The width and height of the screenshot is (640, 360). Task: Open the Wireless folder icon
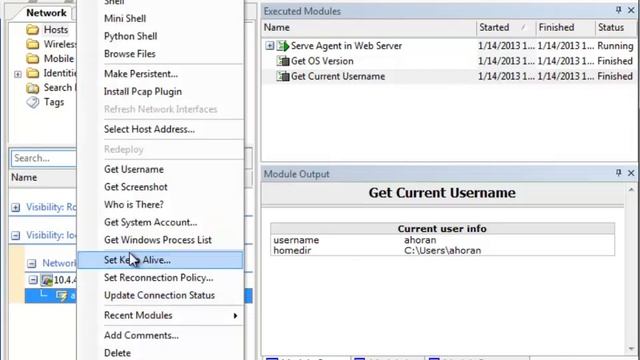pos(32,44)
